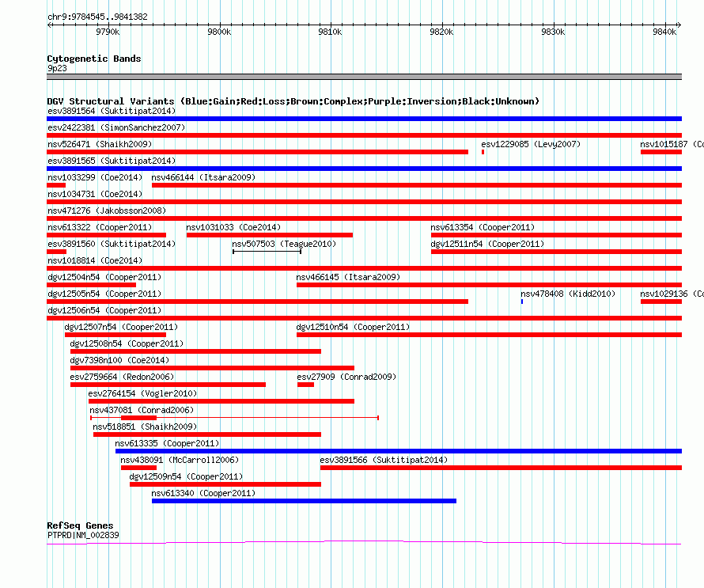Click the magenta PTPRD gene track line
The height and width of the screenshot is (588, 704).
364,543
